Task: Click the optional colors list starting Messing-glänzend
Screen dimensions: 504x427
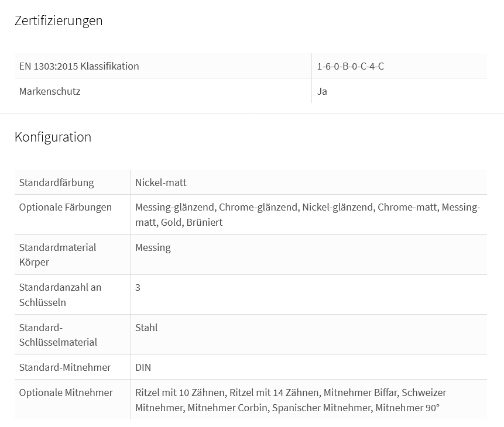Action: point(307,215)
